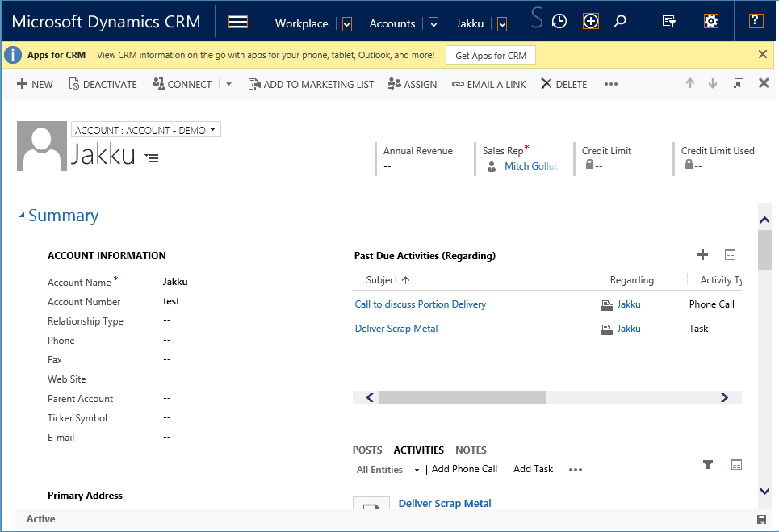Collapse the Summary section

(x=59, y=216)
